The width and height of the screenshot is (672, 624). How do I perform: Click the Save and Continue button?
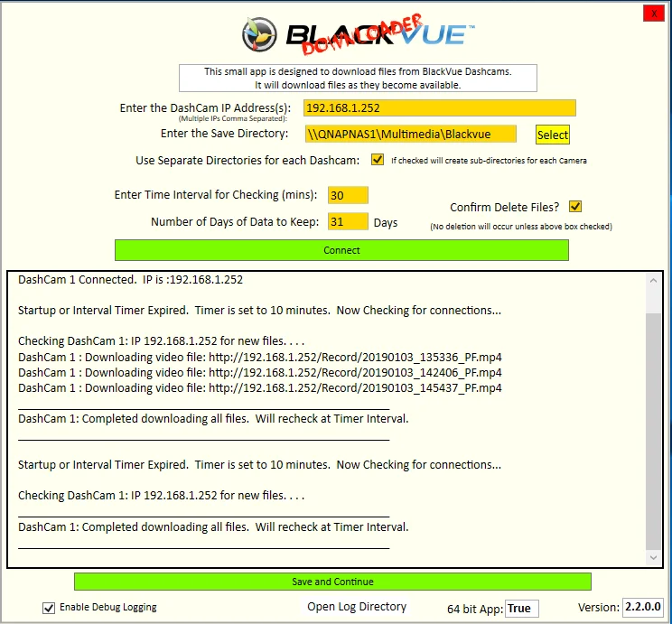point(332,582)
